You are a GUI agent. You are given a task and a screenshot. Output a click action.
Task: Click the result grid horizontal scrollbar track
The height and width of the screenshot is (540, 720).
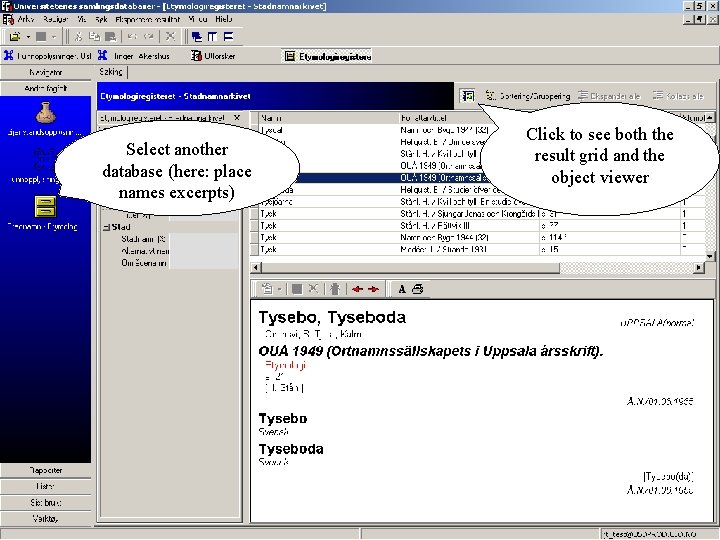tap(627, 267)
